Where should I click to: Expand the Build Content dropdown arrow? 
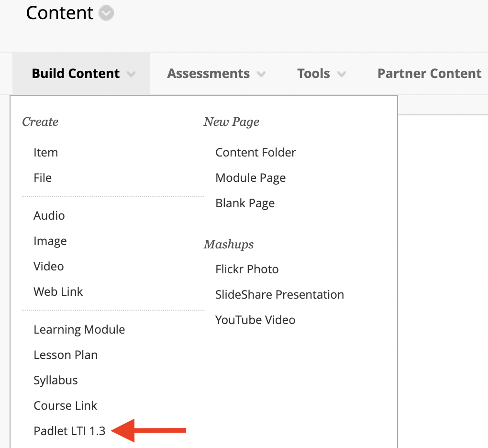click(131, 74)
